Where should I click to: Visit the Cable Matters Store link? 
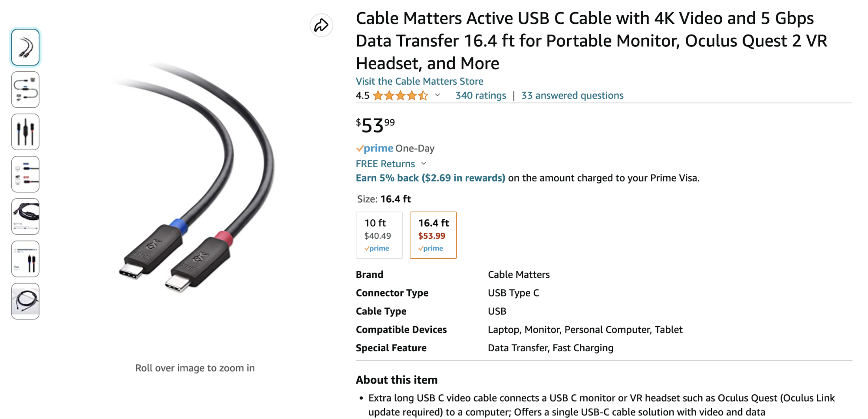(419, 81)
